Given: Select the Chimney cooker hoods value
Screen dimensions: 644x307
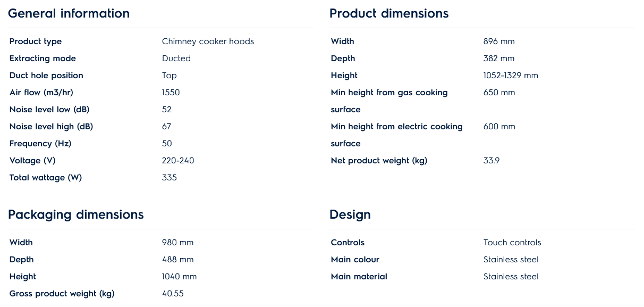Looking at the screenshot, I should (208, 42).
